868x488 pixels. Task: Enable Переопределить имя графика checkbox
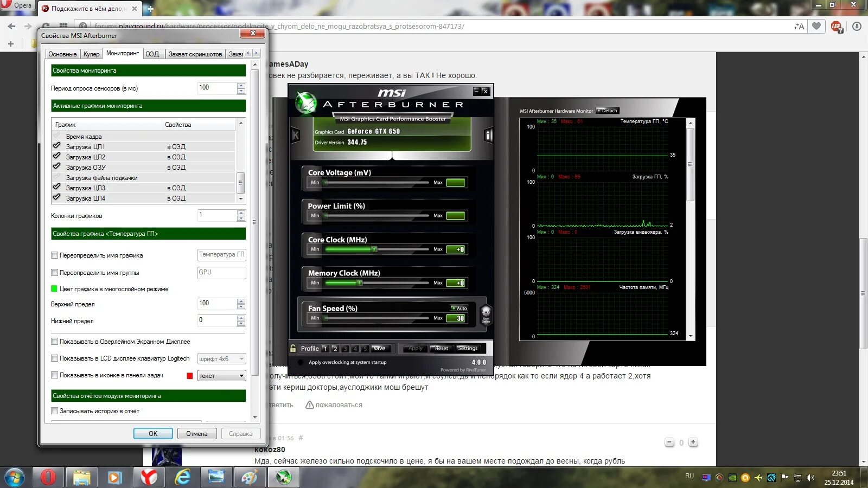click(54, 255)
